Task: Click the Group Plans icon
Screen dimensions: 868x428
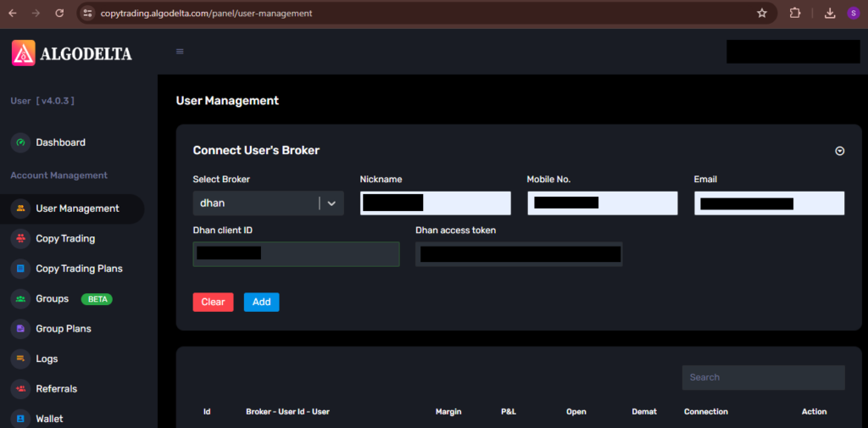Action: (x=20, y=329)
